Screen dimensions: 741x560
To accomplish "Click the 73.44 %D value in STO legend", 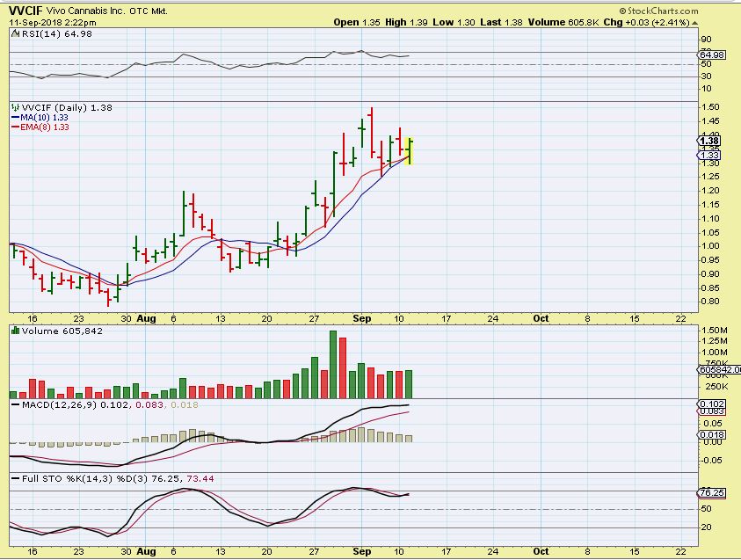I will point(200,479).
